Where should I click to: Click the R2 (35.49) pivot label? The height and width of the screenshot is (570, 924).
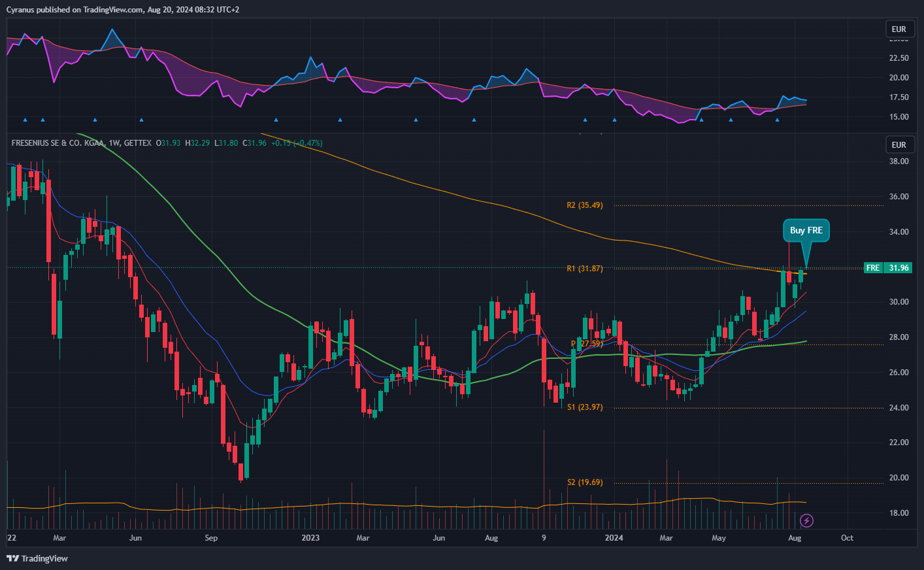pyautogui.click(x=585, y=205)
